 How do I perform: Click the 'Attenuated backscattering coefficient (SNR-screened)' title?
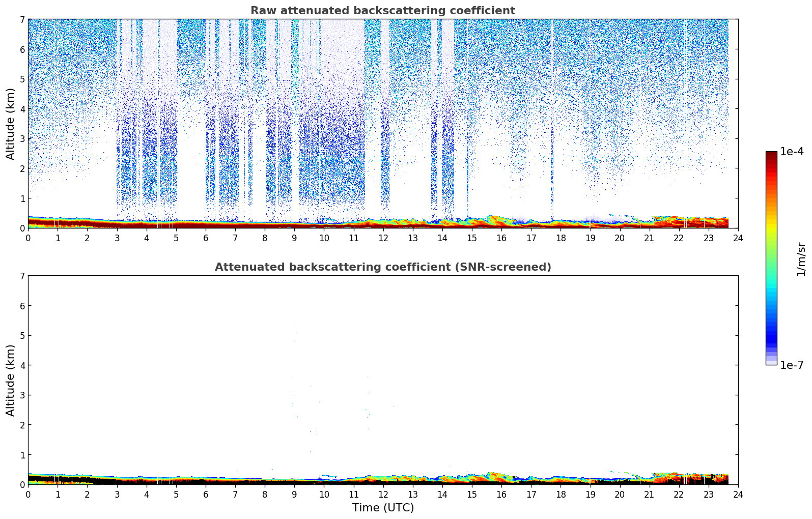pos(382,267)
